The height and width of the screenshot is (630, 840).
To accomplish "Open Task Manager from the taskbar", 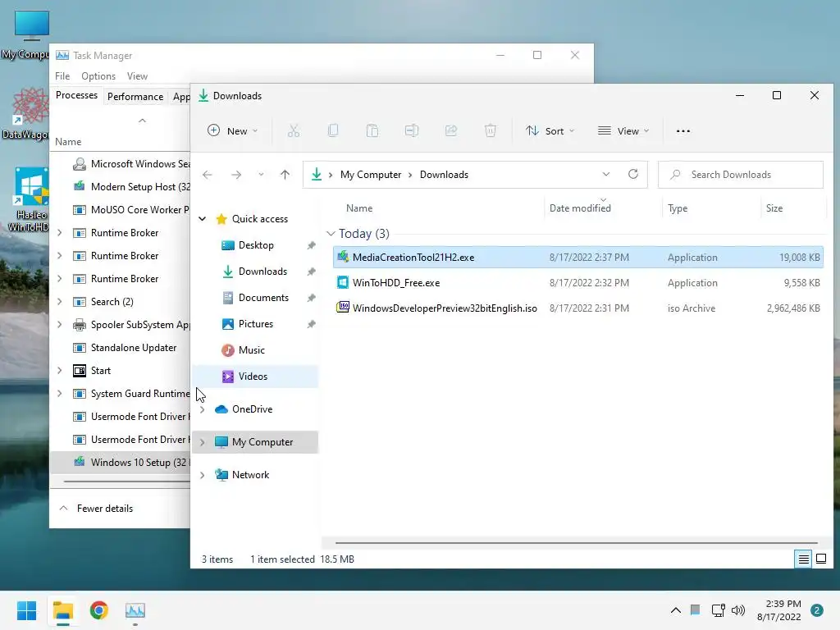I will click(135, 610).
